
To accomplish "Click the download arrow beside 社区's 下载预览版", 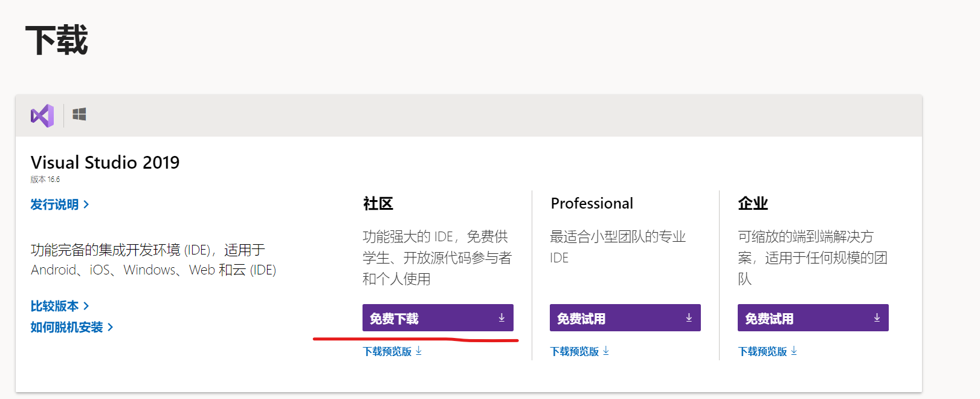I will click(x=419, y=351).
